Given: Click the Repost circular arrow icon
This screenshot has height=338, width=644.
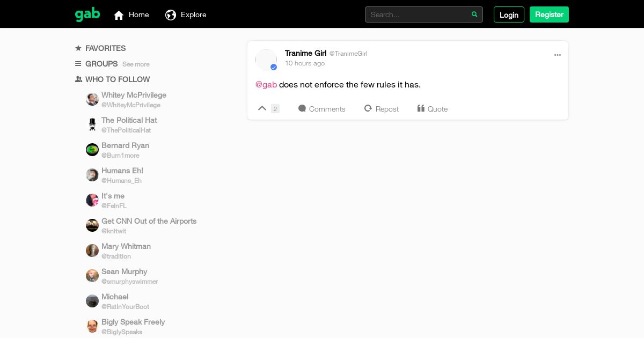Looking at the screenshot, I should point(368,108).
